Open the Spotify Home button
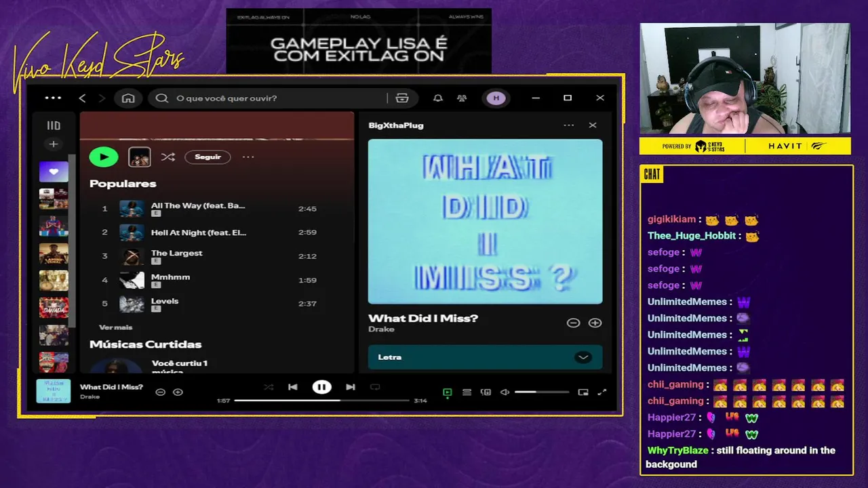This screenshot has height=488, width=868. [x=128, y=98]
